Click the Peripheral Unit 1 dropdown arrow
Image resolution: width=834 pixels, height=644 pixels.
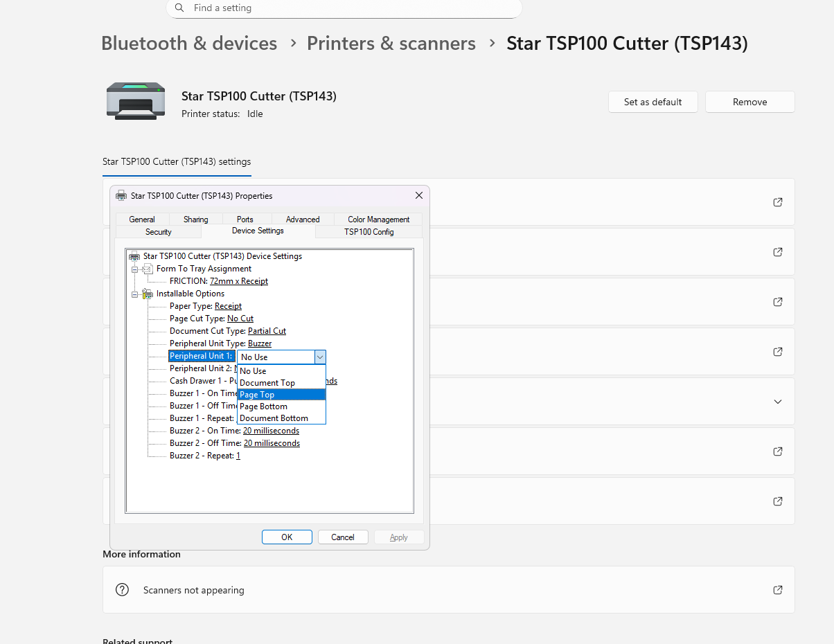(319, 357)
